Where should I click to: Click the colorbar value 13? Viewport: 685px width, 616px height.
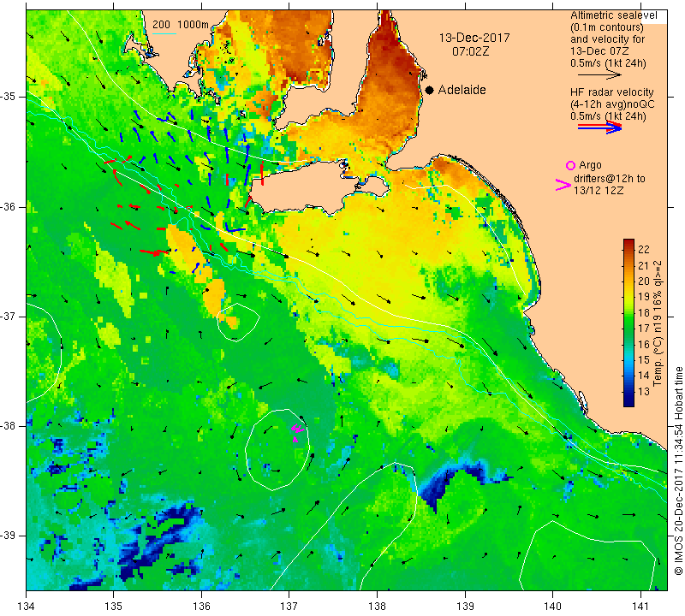(x=644, y=391)
